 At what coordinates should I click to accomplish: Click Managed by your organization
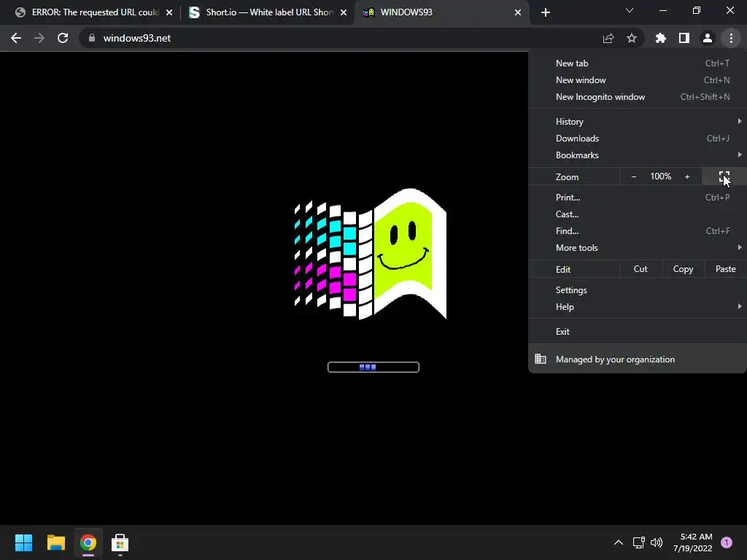[x=638, y=359]
